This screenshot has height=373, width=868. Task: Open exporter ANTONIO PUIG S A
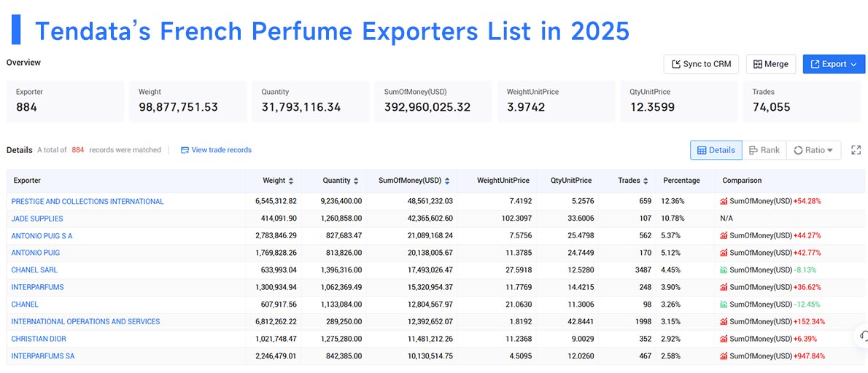click(42, 236)
